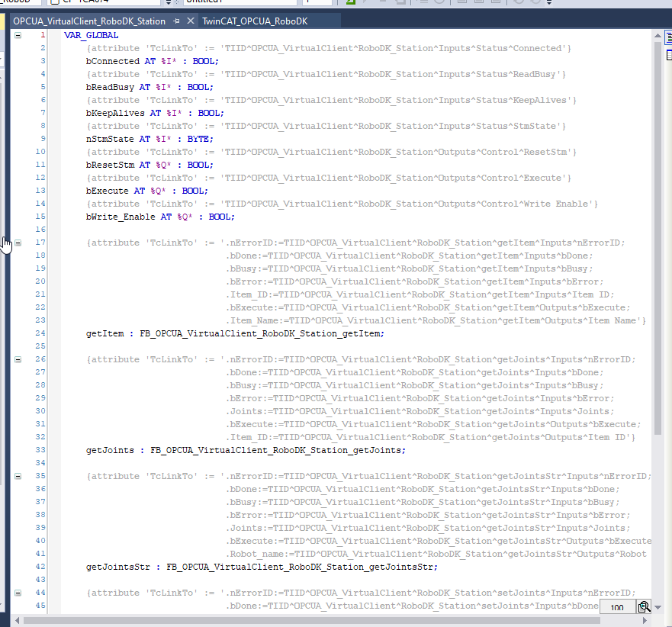Viewport: 672px width, 627px height.
Task: Click the bExecute AT %Q* declaration
Action: [x=147, y=191]
